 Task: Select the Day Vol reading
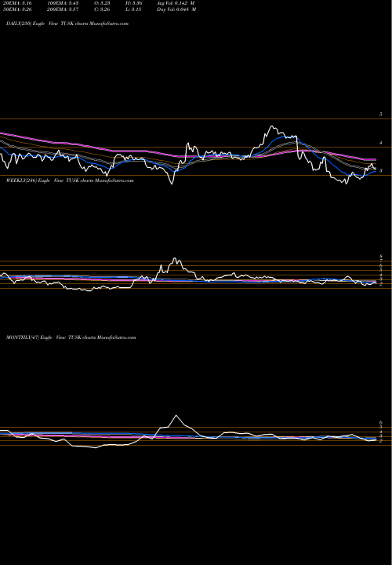click(x=176, y=9)
